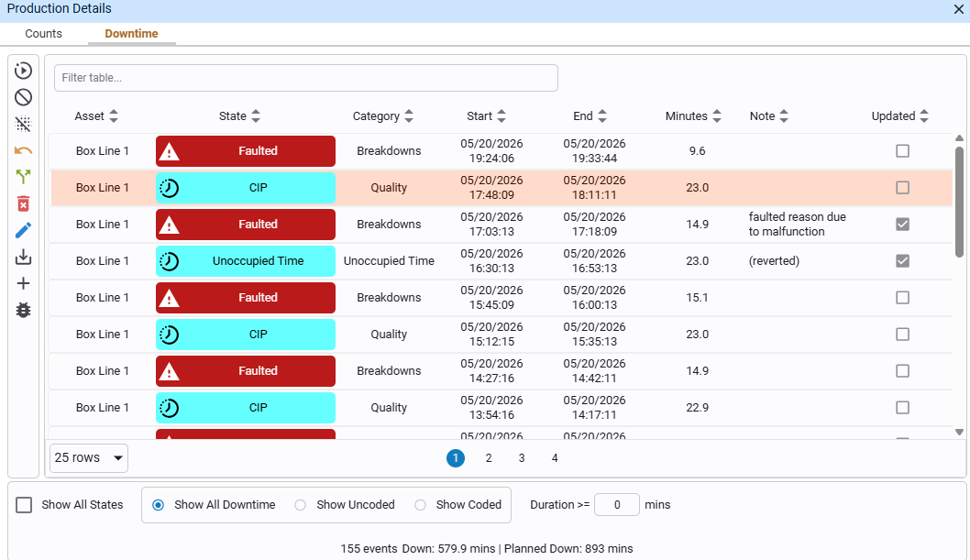Open the 25 rows dropdown

click(88, 458)
